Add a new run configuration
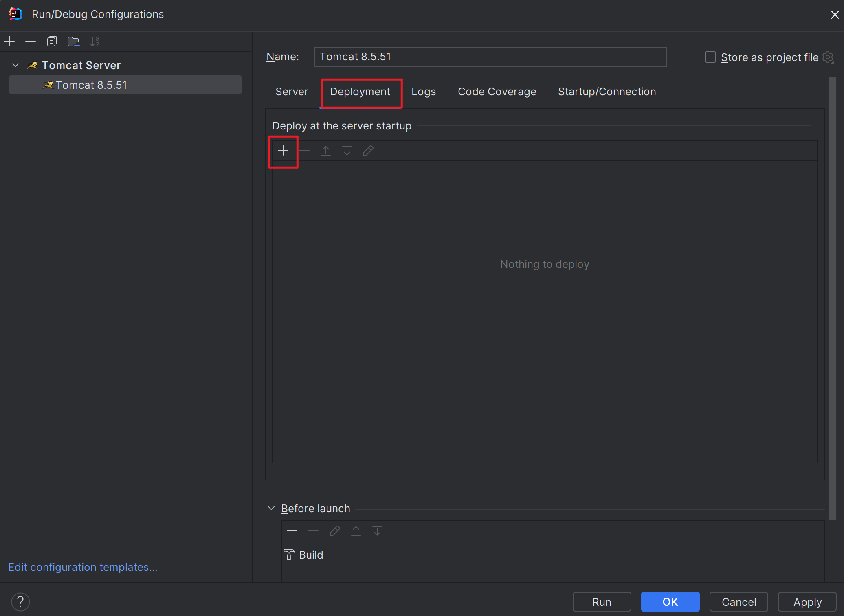 pos(9,42)
